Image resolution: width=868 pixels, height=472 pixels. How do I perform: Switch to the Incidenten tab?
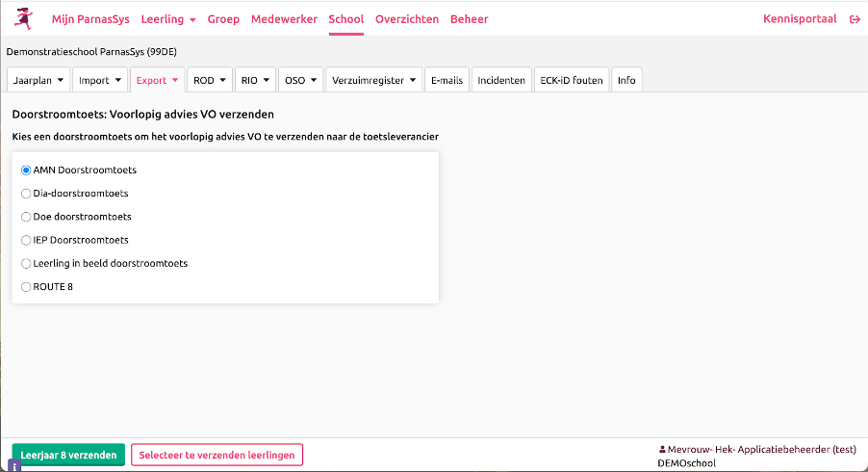point(501,80)
